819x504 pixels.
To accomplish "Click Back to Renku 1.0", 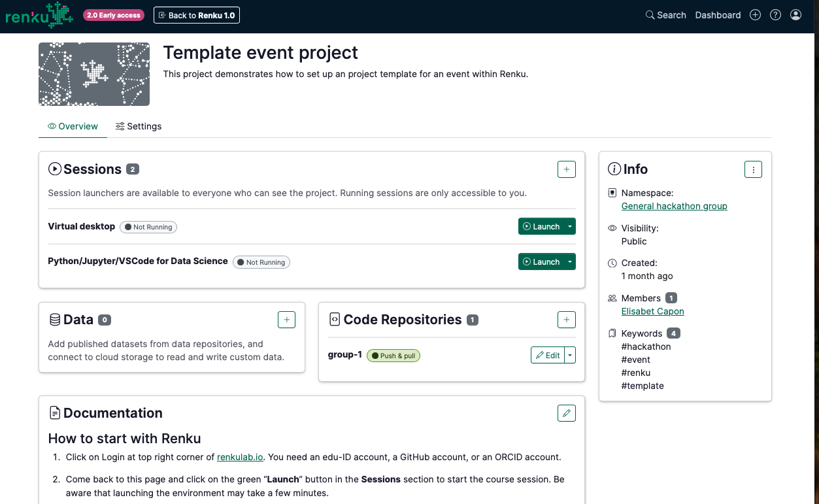I will [x=196, y=14].
